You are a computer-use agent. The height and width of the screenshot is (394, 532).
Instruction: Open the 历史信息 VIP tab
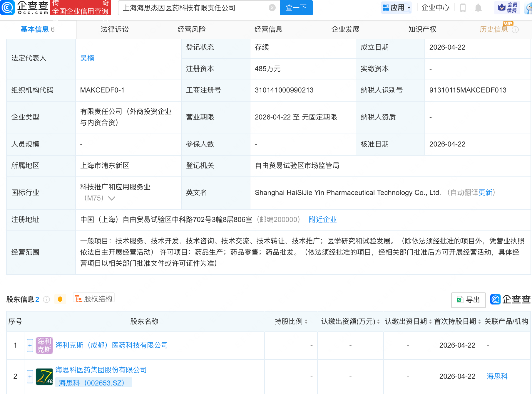(x=493, y=29)
